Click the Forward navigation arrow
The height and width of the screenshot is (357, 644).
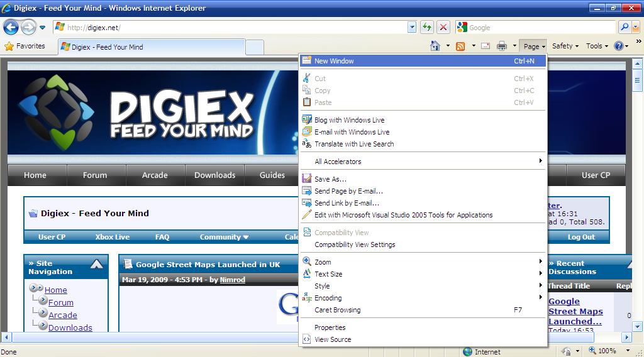28,28
